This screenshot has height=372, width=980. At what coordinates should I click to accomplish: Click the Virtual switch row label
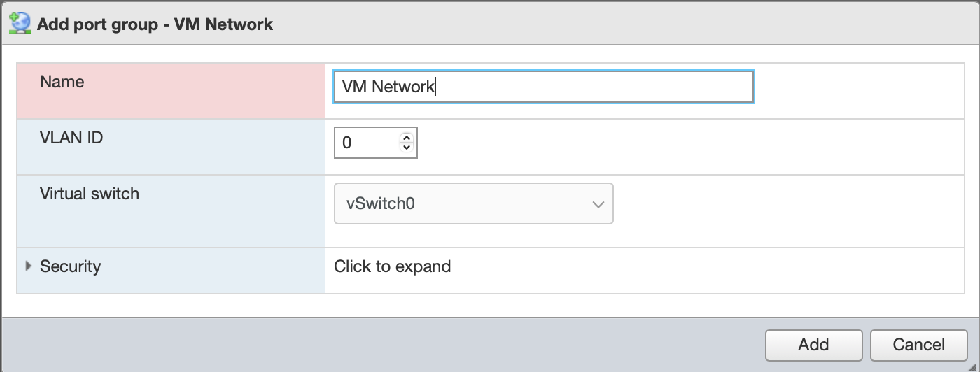(x=90, y=194)
